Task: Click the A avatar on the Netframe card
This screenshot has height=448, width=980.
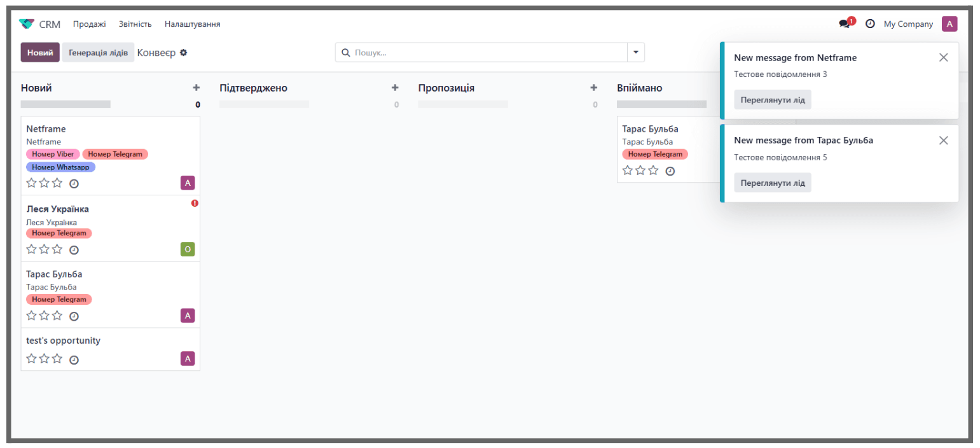Action: click(x=188, y=183)
